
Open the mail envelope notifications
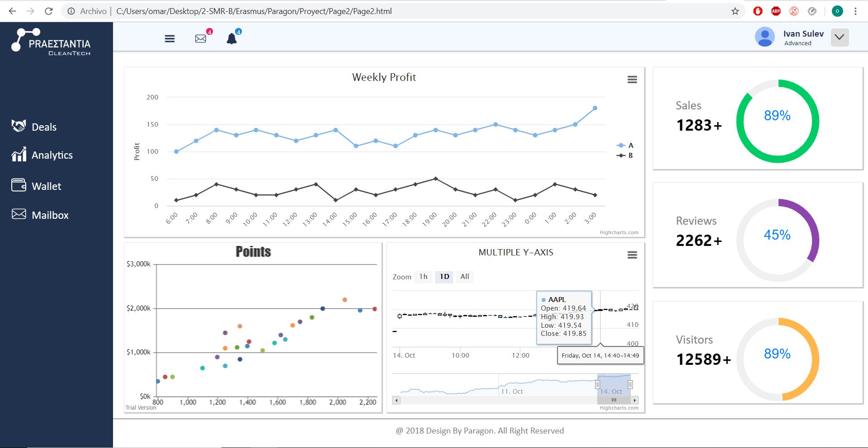(201, 39)
